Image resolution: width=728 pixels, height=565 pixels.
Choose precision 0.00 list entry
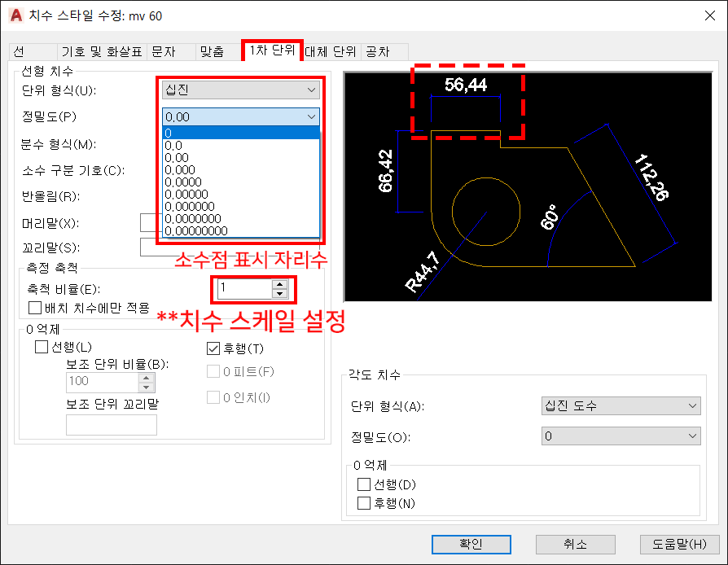[x=241, y=157]
